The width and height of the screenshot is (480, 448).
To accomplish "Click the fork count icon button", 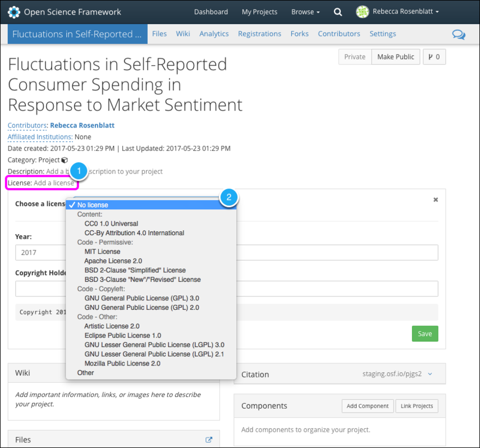I will [x=434, y=57].
